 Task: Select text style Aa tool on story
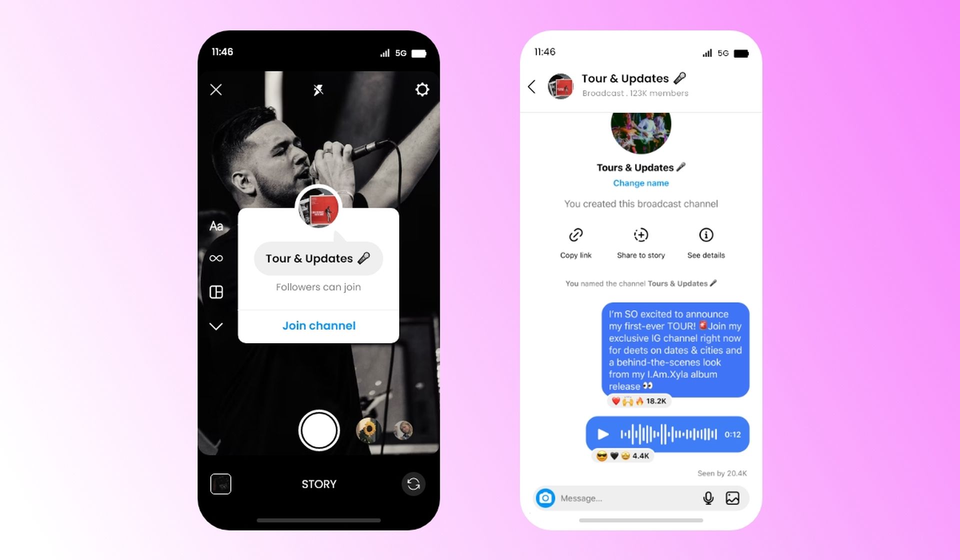click(x=217, y=224)
